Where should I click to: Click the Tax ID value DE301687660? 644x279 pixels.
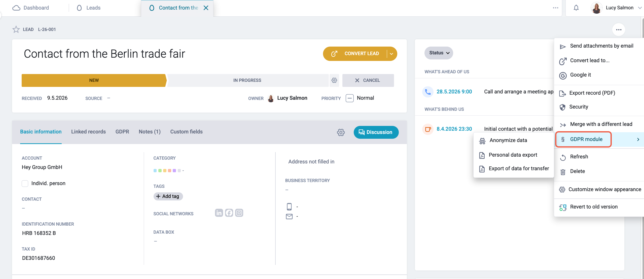[x=39, y=258]
